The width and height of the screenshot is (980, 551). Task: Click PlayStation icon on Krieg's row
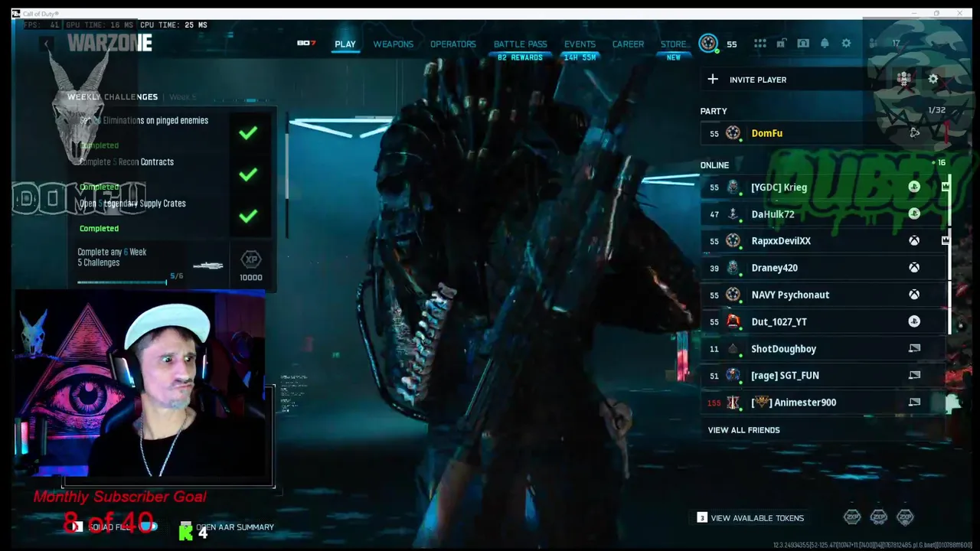[914, 187]
